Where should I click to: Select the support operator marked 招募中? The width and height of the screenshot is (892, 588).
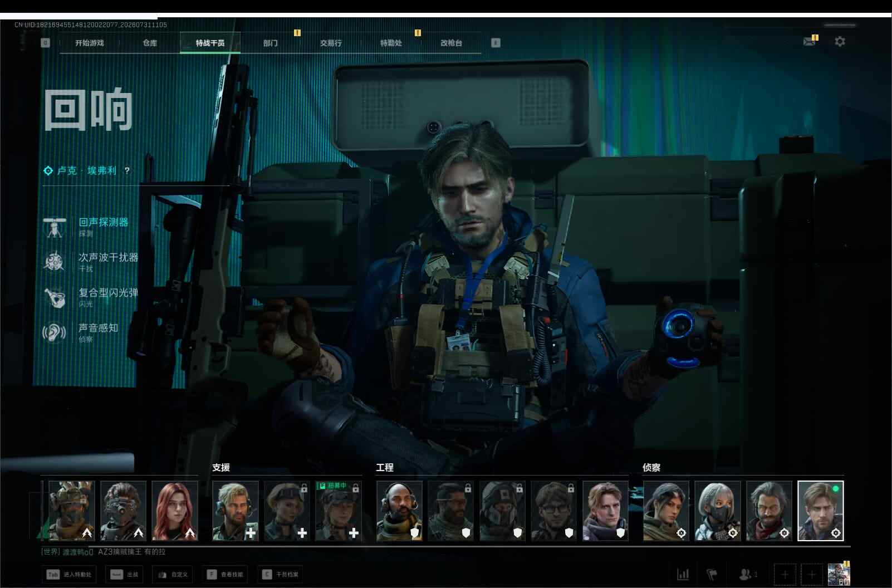point(339,511)
